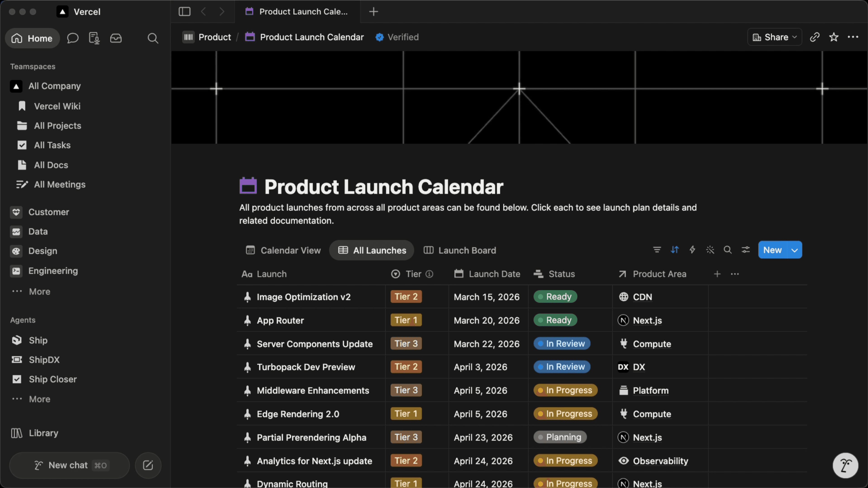Viewport: 868px width, 488px height.
Task: Open the Product Area column header
Action: (652, 274)
